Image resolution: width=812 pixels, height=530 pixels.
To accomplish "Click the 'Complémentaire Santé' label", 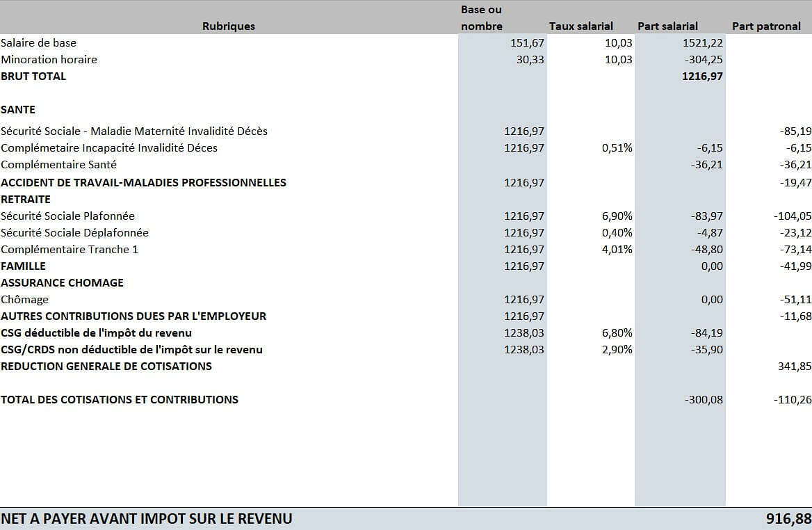I will (x=58, y=165).
